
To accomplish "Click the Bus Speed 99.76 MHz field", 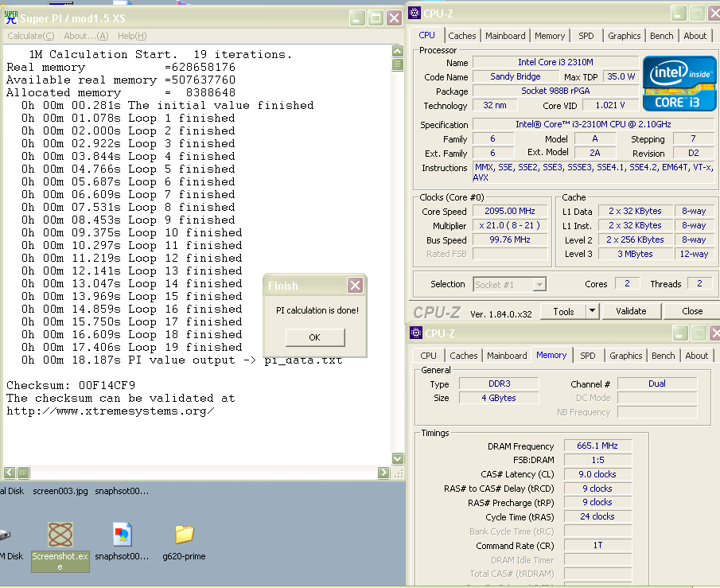I will (x=510, y=239).
